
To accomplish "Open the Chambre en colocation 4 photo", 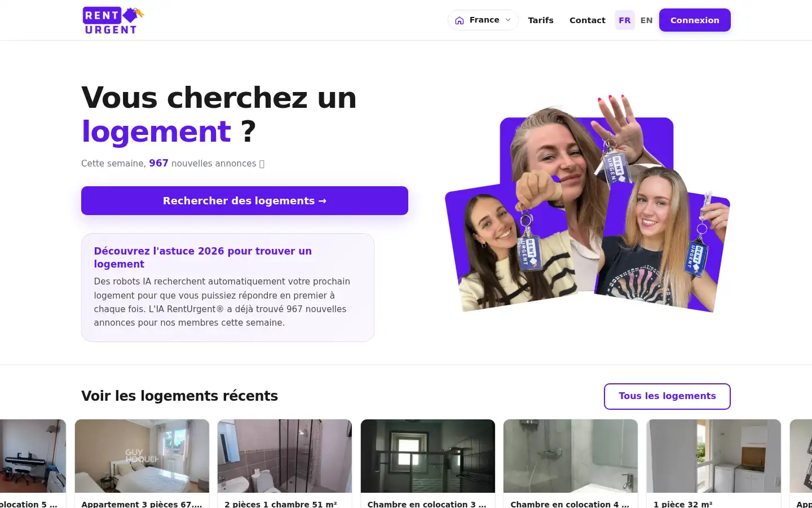I will point(571,456).
